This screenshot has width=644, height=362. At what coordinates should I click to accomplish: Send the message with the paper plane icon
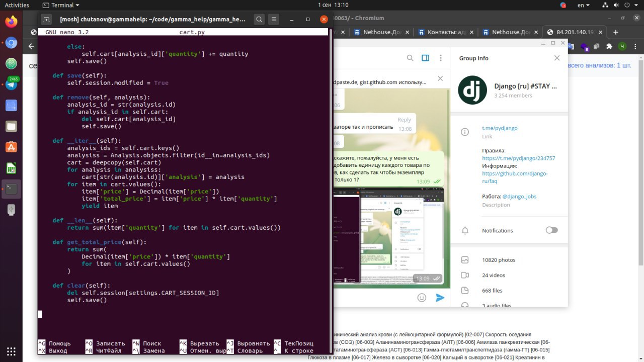coord(440,298)
